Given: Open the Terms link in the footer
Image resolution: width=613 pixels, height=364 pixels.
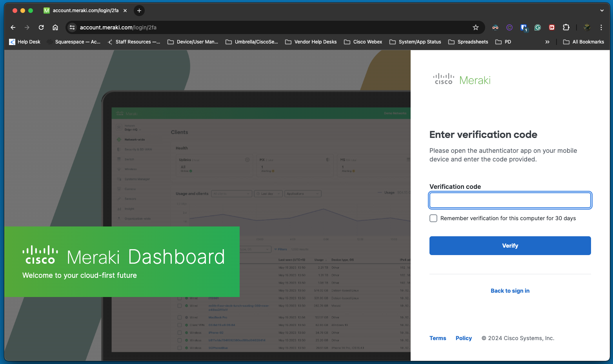Looking at the screenshot, I should [x=438, y=338].
